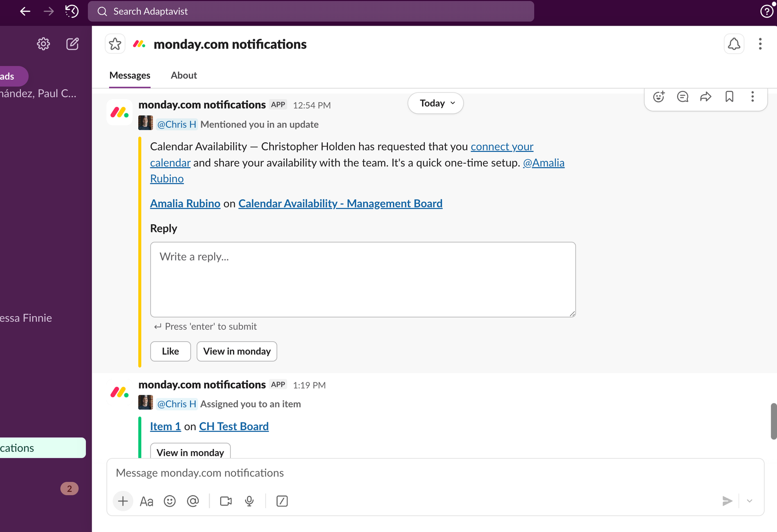Image resolution: width=777 pixels, height=532 pixels.
Task: Forward the message with share arrow
Action: click(706, 97)
